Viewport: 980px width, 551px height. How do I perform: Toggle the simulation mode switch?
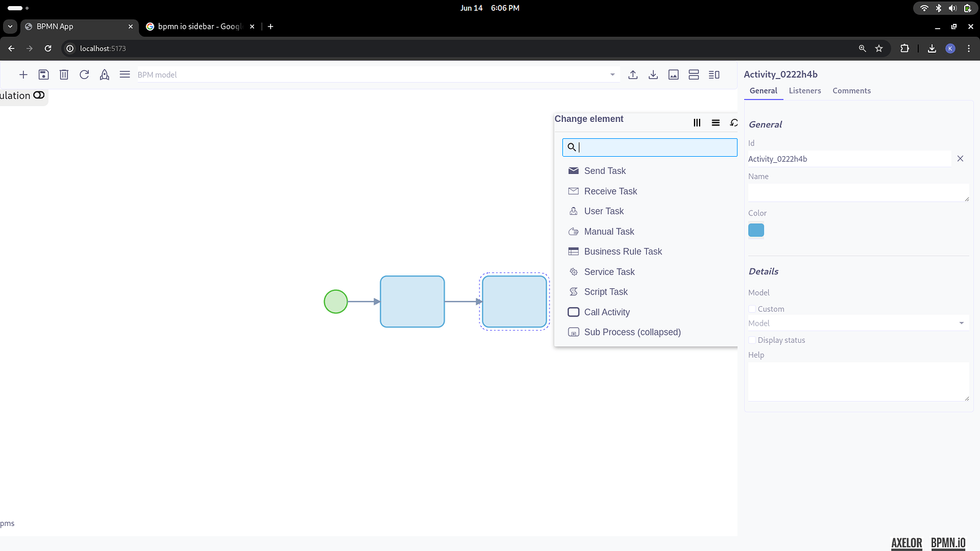39,95
